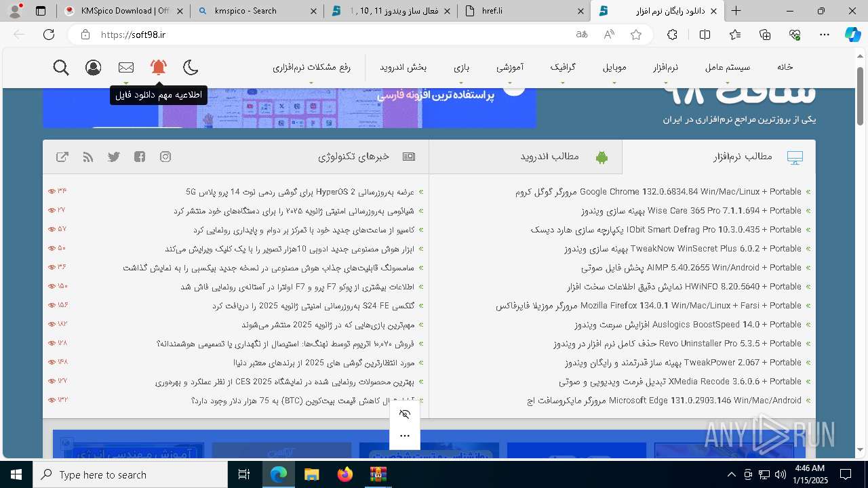Viewport: 868px width, 488px height.
Task: Click the page vertical scrollbar
Action: 860,95
